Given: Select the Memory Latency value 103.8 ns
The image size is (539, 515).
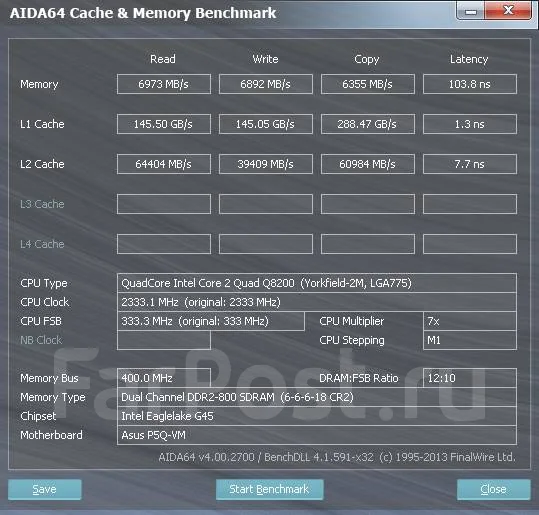Looking at the screenshot, I should tap(470, 84).
